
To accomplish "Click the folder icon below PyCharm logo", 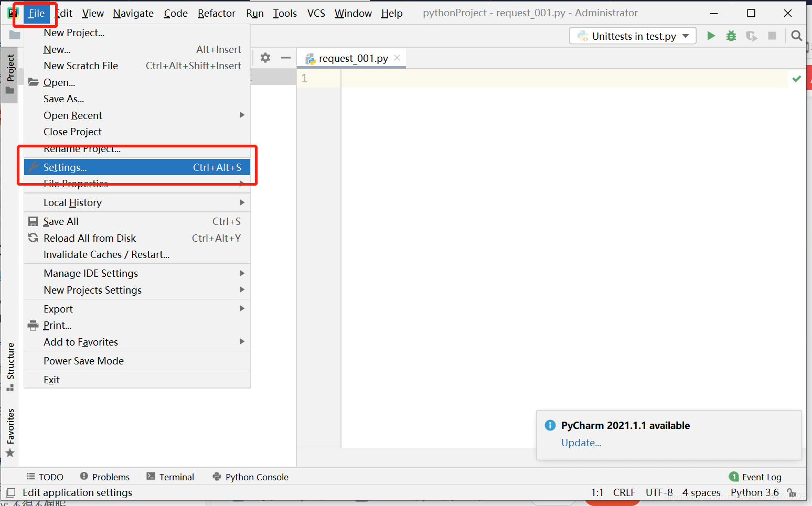I will (15, 35).
